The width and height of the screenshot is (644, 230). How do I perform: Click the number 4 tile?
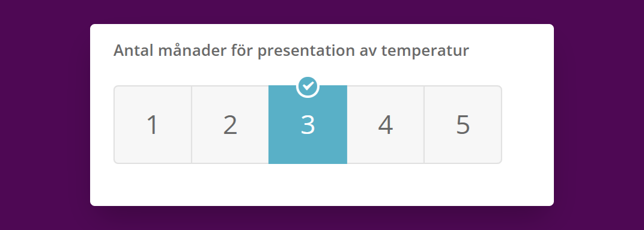point(385,124)
